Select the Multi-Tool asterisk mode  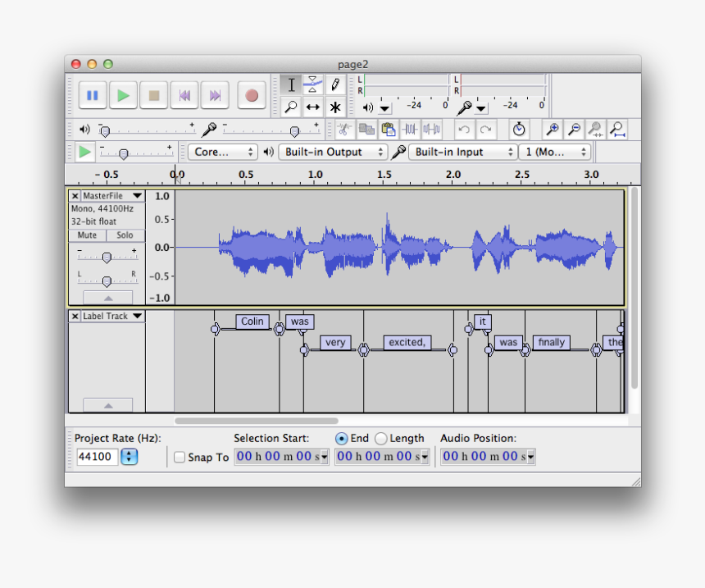335,107
